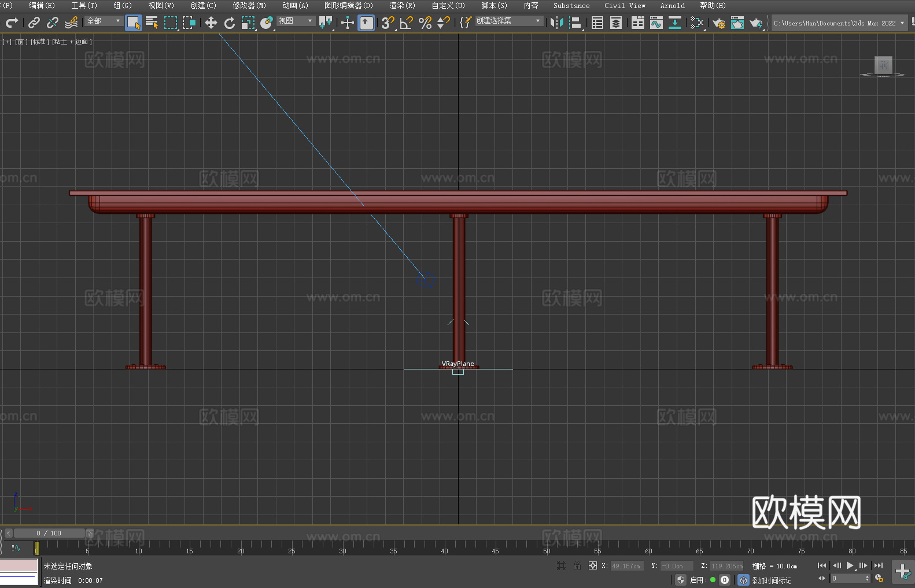
Task: Open the Arnold menu
Action: [672, 5]
